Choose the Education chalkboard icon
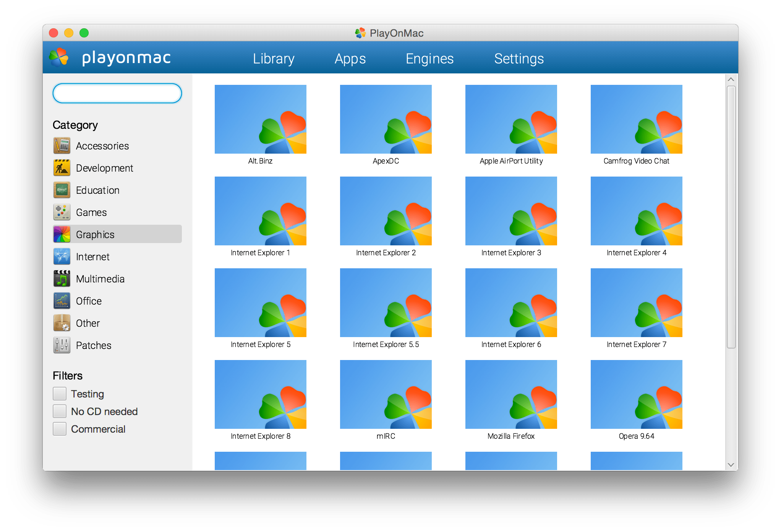The image size is (781, 532). click(x=62, y=190)
